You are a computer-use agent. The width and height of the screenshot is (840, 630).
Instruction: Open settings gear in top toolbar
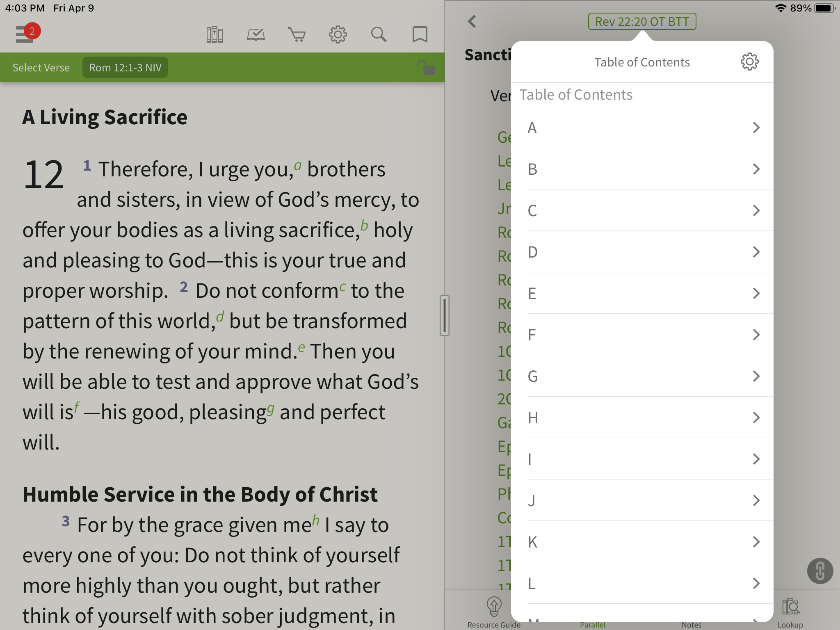tap(338, 35)
